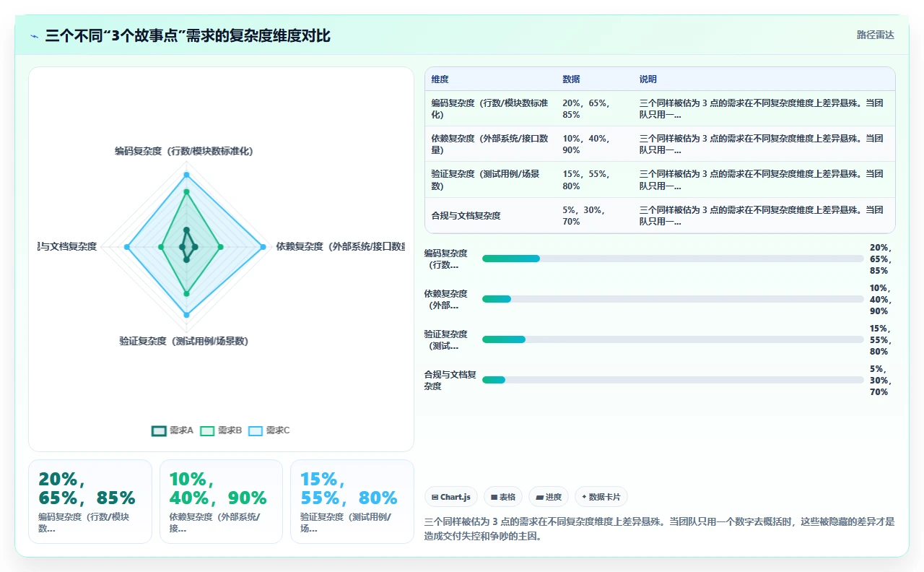Toggle the 需求A legend item
Image resolution: width=924 pixels, height=572 pixels.
[173, 430]
